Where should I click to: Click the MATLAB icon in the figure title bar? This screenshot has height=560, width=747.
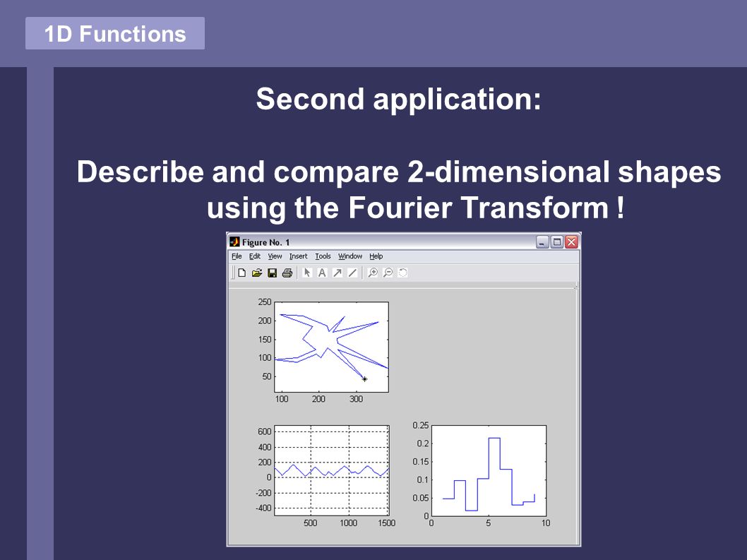(x=234, y=242)
